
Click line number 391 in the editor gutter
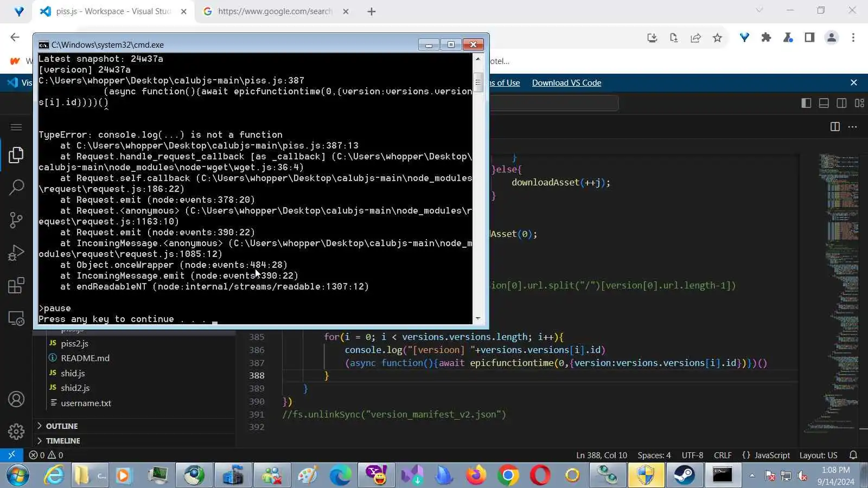(257, 414)
